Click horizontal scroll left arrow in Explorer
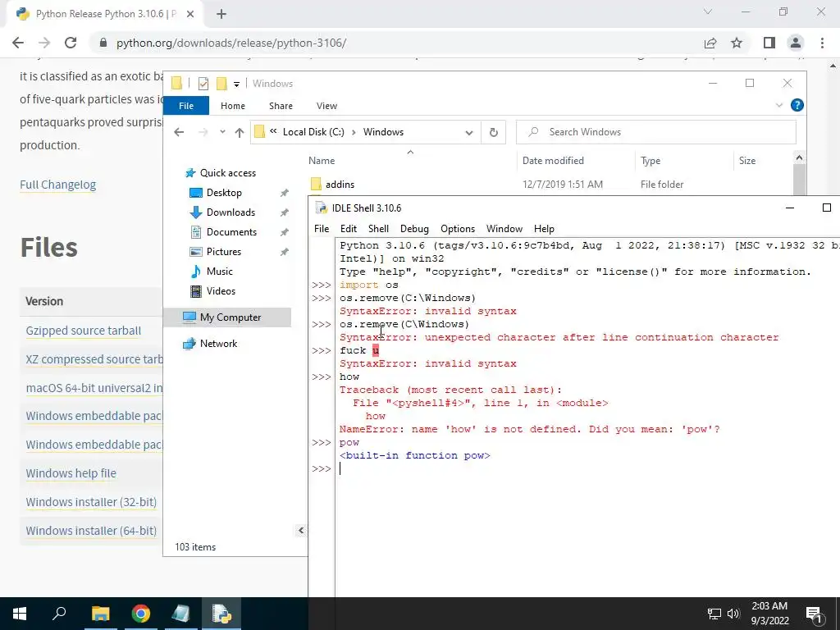 point(301,531)
